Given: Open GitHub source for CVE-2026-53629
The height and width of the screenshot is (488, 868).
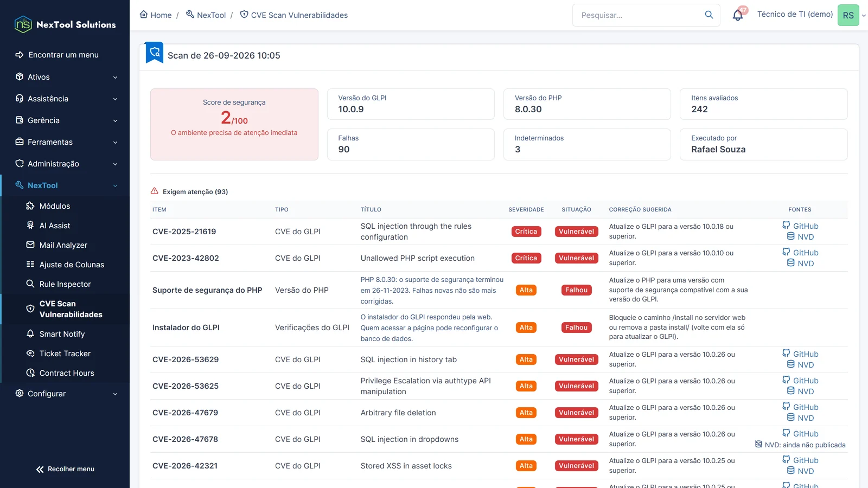Looking at the screenshot, I should [800, 354].
